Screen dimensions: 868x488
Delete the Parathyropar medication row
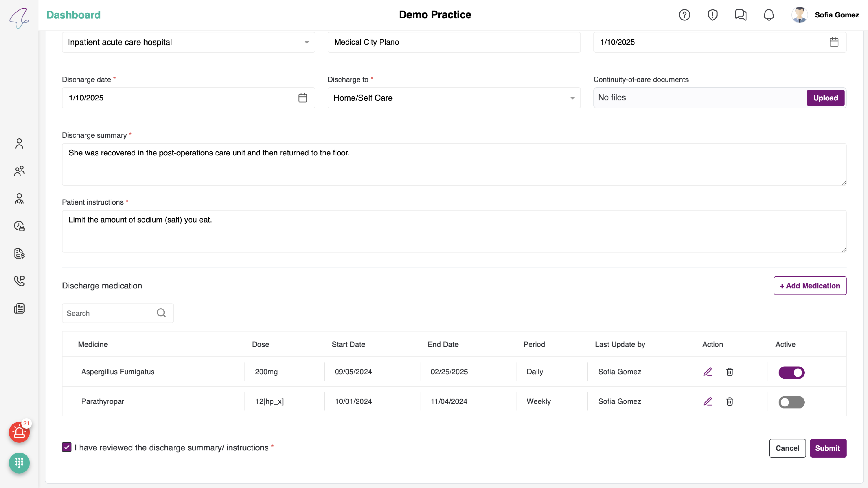click(x=729, y=402)
